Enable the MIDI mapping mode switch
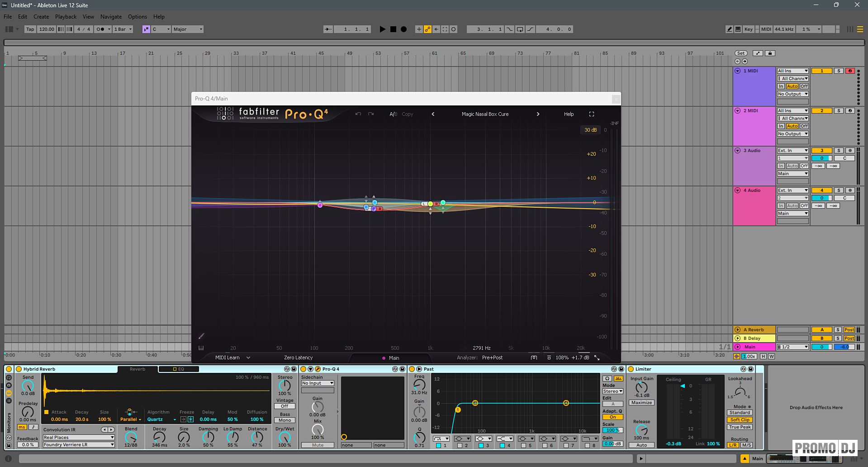 (x=766, y=29)
